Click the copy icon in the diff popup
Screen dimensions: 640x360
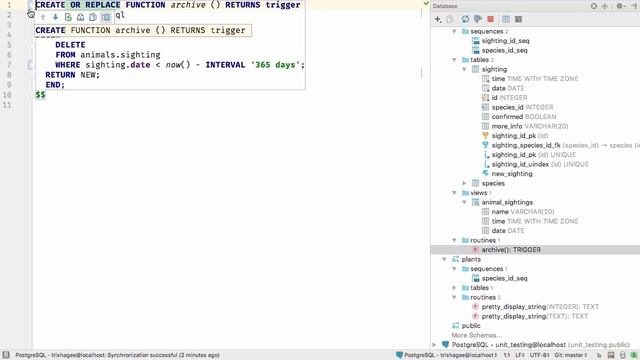tap(93, 17)
